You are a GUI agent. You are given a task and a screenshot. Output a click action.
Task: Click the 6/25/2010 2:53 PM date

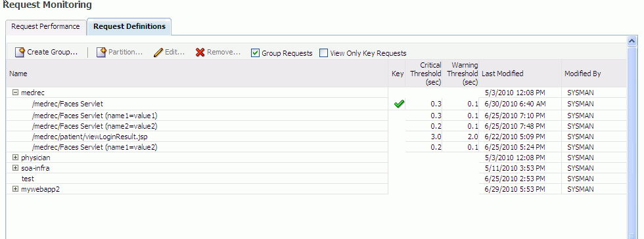[x=515, y=179]
